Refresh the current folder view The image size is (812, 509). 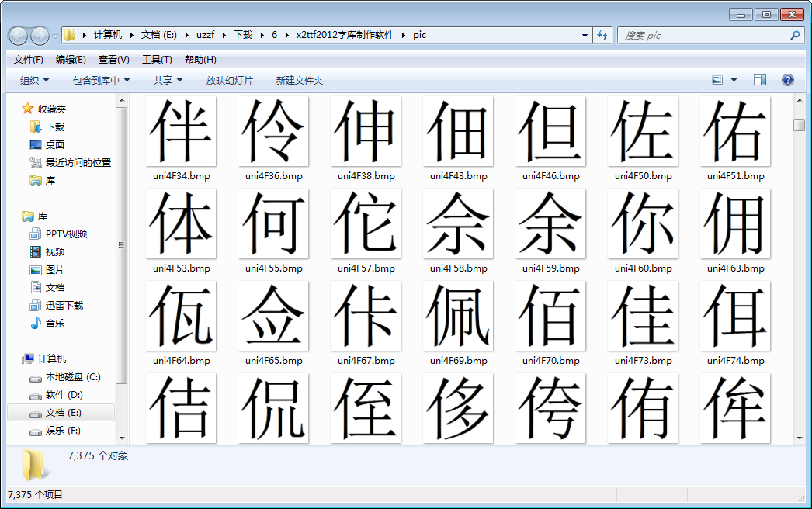[x=603, y=35]
